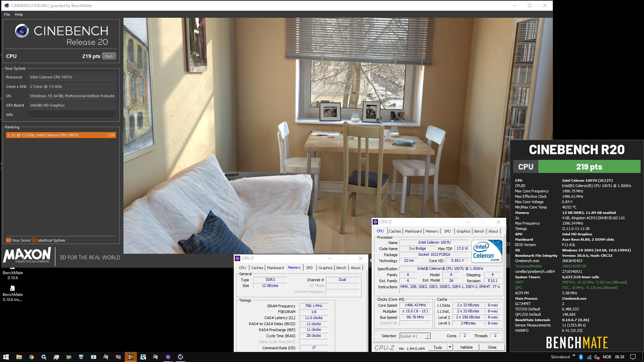The width and height of the screenshot is (644, 362).
Task: Click title icon of CPU-Z Memory window
Action: pyautogui.click(x=237, y=258)
